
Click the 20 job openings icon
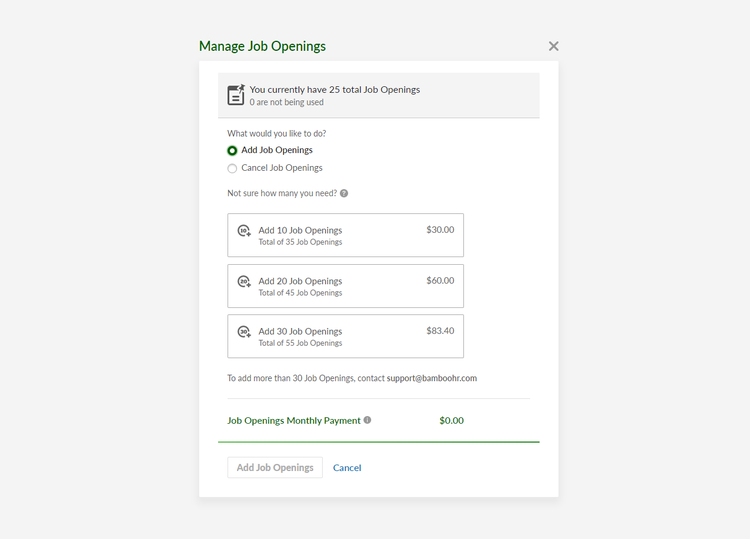point(244,282)
